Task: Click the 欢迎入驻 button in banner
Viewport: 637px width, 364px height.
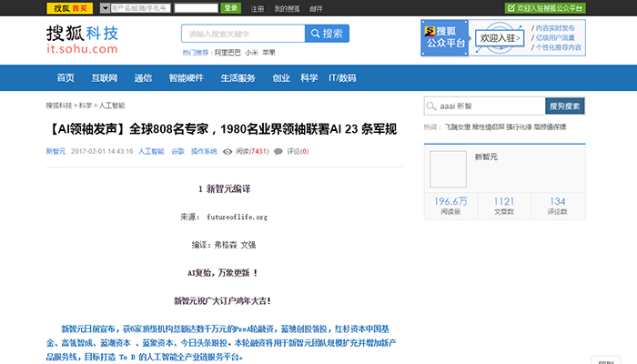Action: (x=500, y=39)
